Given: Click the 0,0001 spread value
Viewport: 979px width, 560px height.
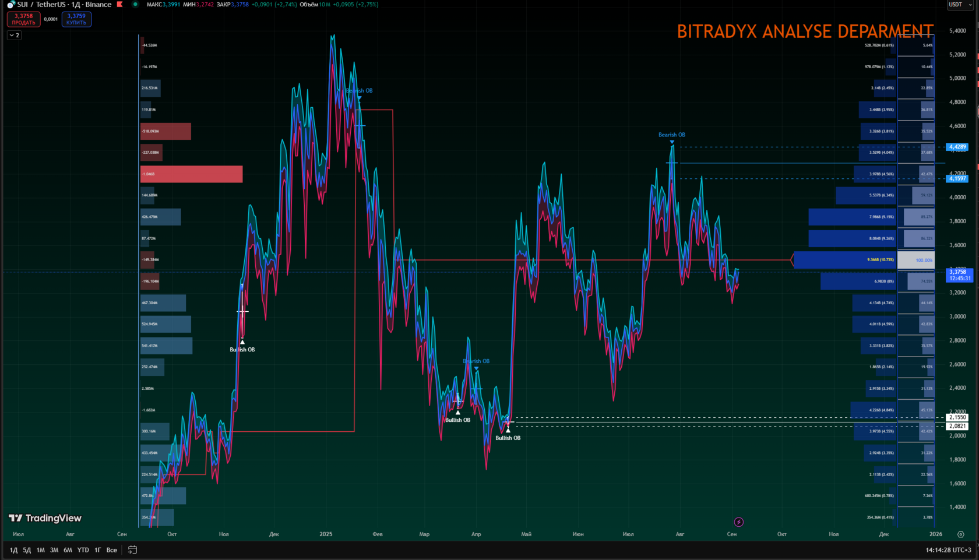Looking at the screenshot, I should tap(51, 19).
